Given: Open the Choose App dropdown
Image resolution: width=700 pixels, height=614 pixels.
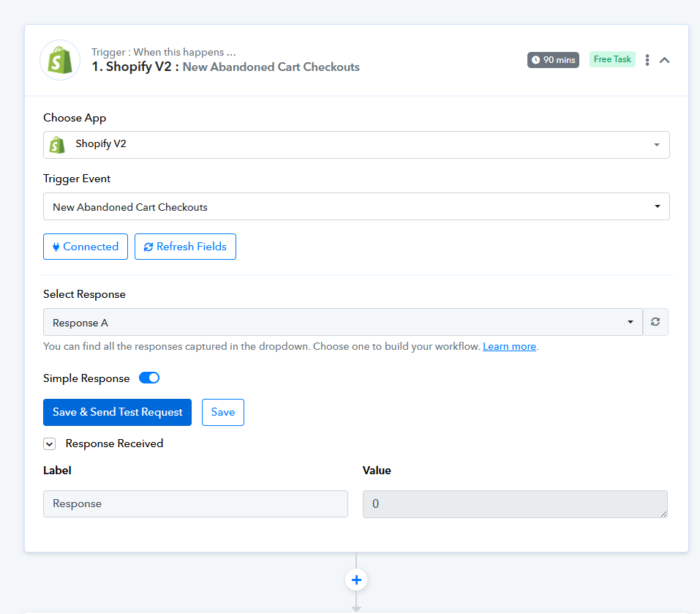Looking at the screenshot, I should point(356,145).
